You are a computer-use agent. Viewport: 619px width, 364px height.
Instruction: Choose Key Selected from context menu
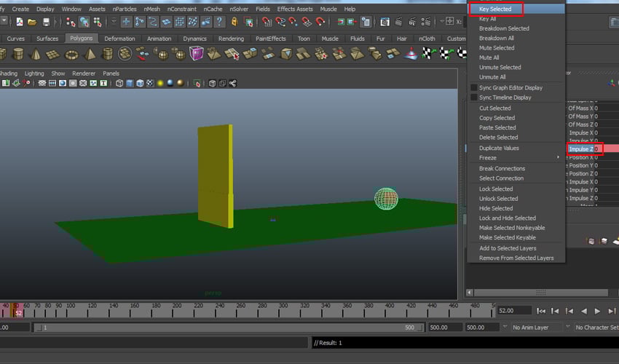(x=495, y=9)
